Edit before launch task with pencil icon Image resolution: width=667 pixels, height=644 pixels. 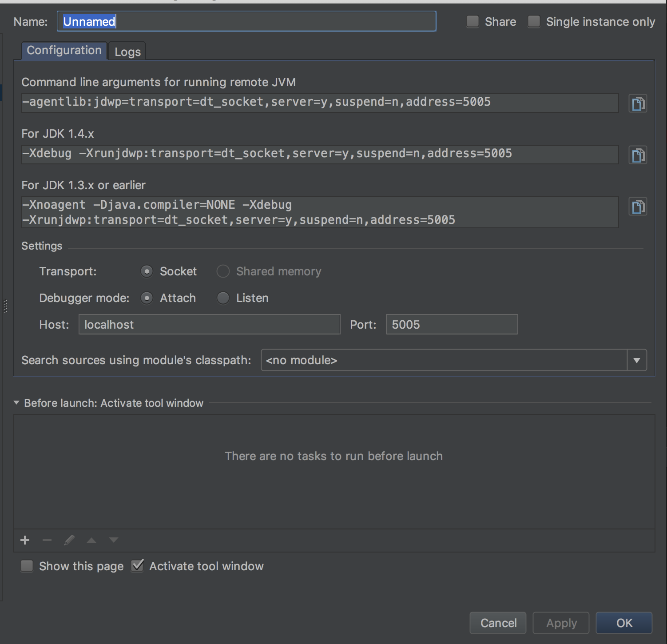pos(69,540)
